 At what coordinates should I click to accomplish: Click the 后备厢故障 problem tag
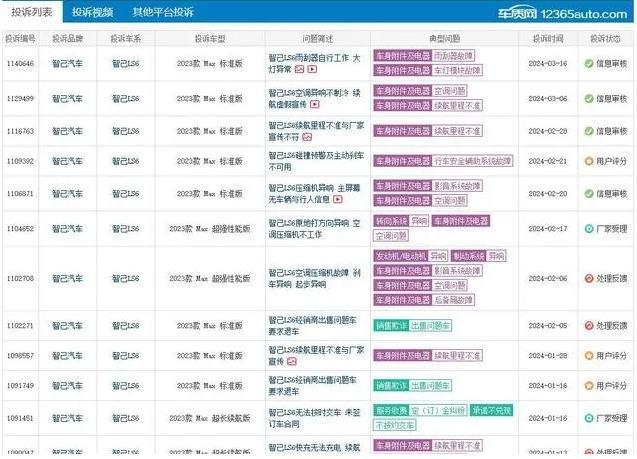tap(453, 300)
